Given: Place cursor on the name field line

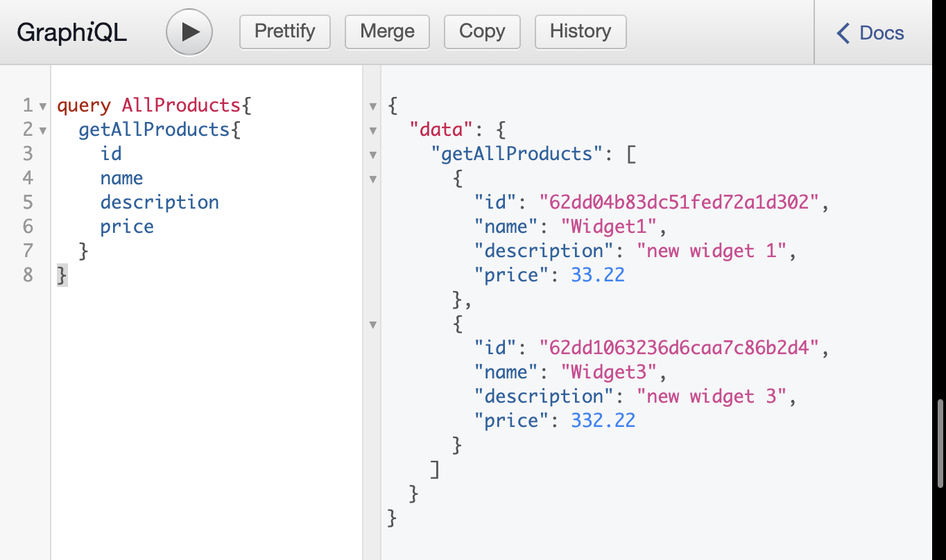Looking at the screenshot, I should [121, 178].
